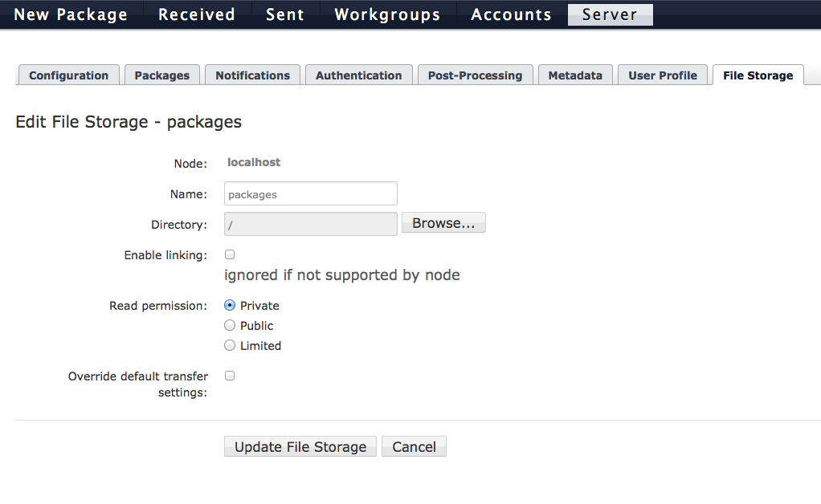The width and height of the screenshot is (821, 504).
Task: Switch to the User Profile tab
Action: coord(663,75)
